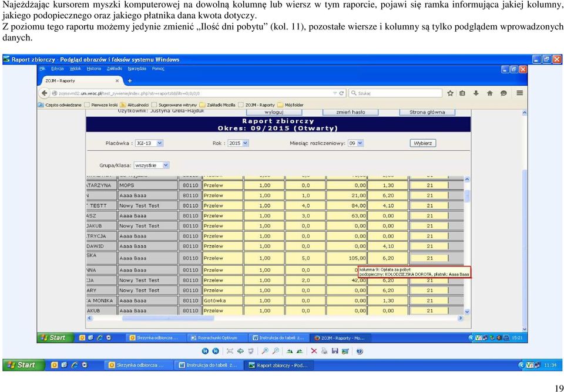Screen dimensions: 564x392
Task: Click the open for editing icon
Action: click(345, 351)
